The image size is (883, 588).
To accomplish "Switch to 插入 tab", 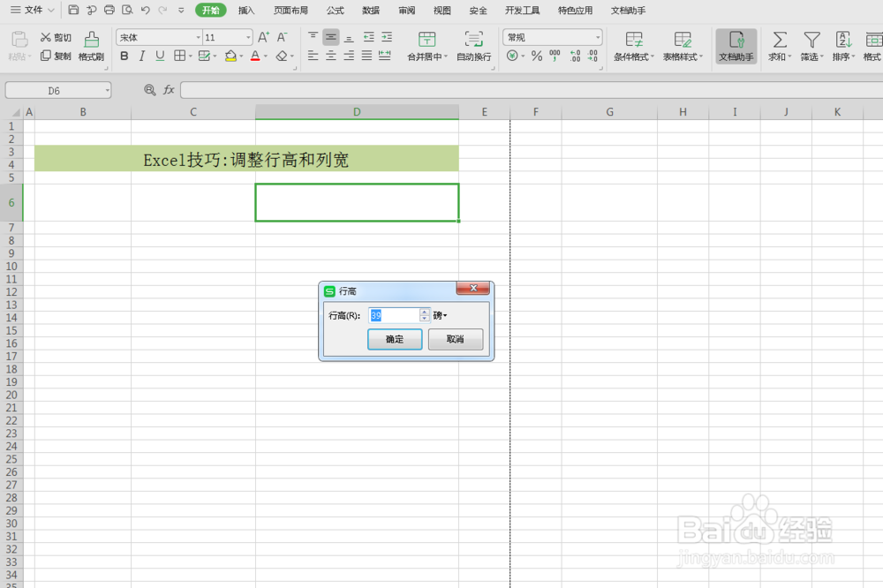I will (x=246, y=10).
